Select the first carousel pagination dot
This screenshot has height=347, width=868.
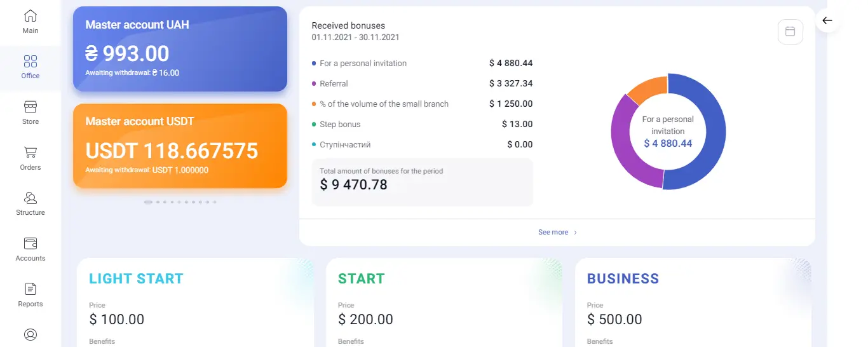point(149,202)
